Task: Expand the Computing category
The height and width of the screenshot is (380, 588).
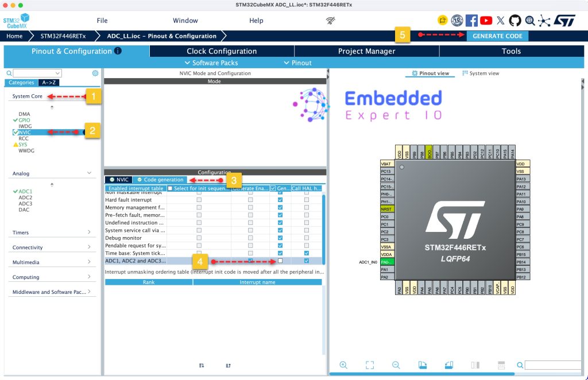Action: 51,277
